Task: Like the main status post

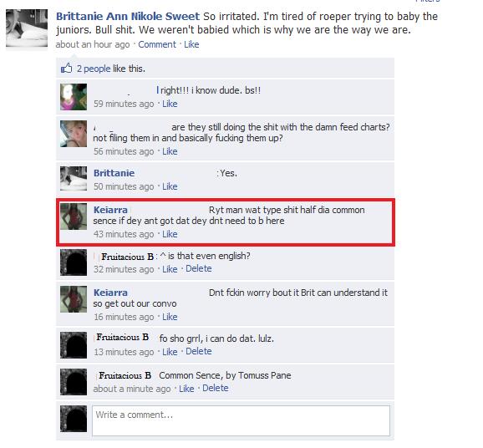Action: click(x=191, y=44)
